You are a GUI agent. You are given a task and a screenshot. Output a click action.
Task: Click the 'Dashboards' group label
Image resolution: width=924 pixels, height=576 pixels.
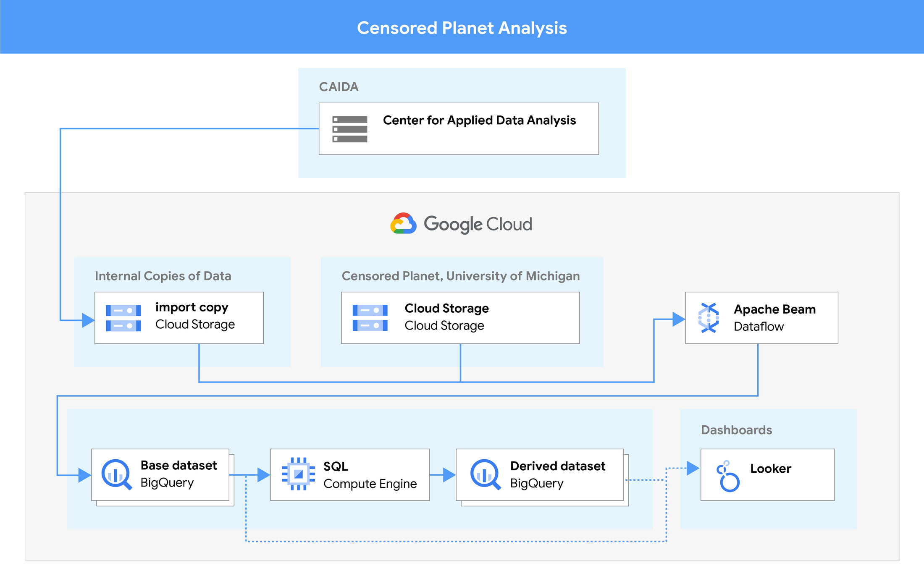point(737,430)
